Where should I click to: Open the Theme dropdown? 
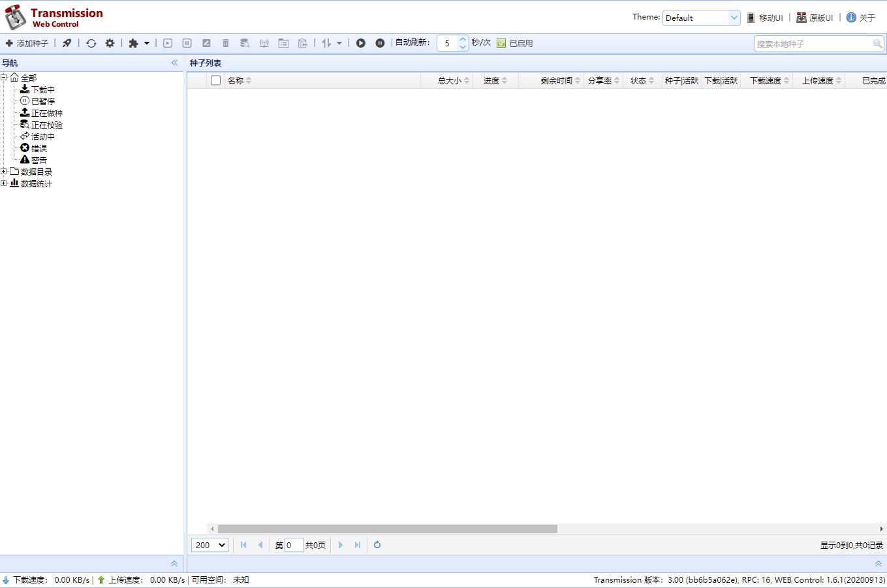coord(701,18)
